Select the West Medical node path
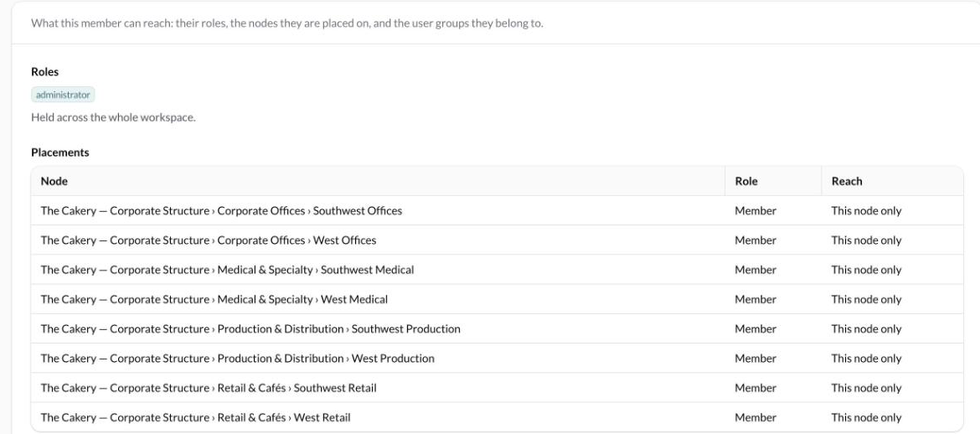 pyautogui.click(x=214, y=299)
